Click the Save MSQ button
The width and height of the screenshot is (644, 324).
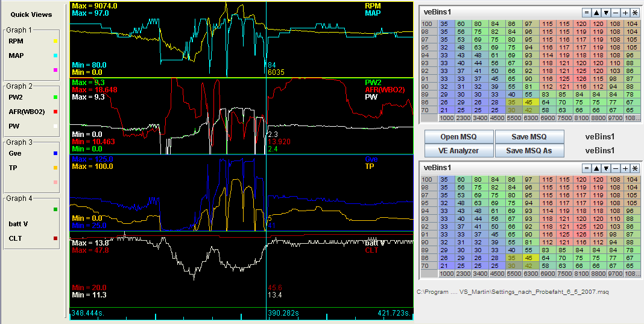pos(528,136)
